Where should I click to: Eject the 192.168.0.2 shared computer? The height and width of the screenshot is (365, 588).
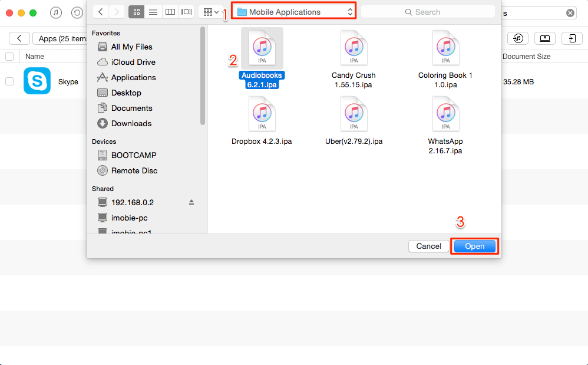click(191, 203)
